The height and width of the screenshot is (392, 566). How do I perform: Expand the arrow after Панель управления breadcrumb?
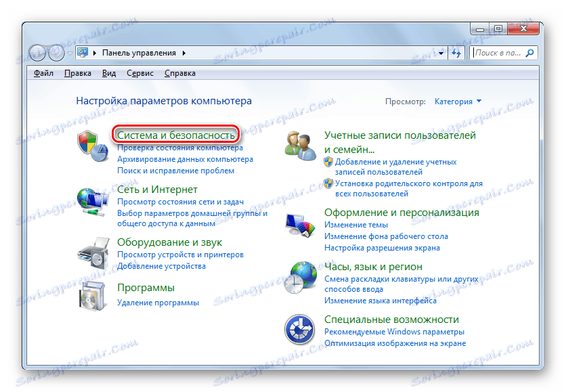(183, 53)
